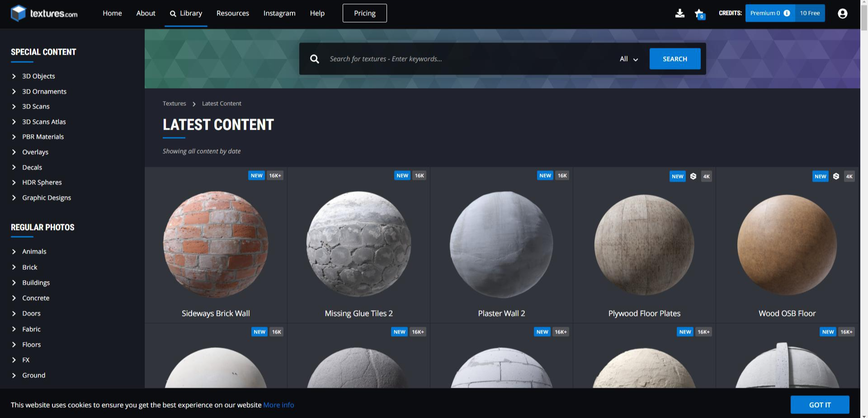Go to Home in the navigation bar
The height and width of the screenshot is (418, 868).
tap(112, 13)
